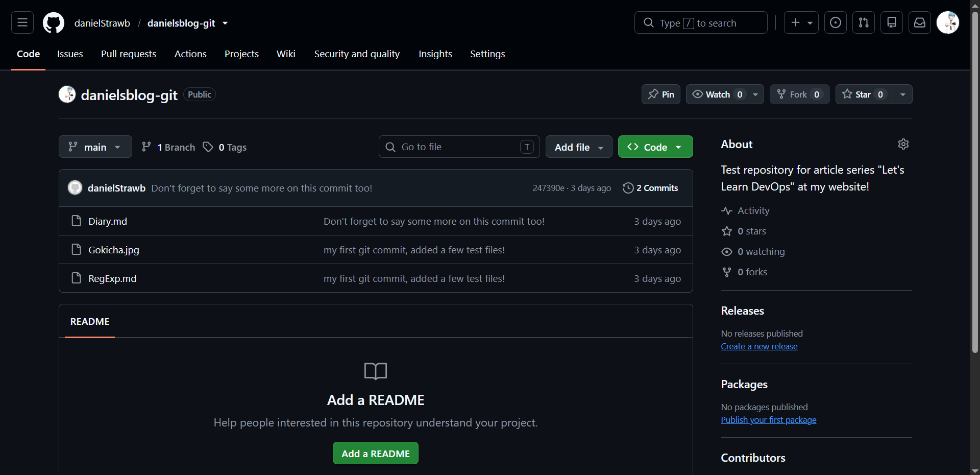The image size is (980, 475).
Task: Open pull requests icon in top bar
Action: click(x=864, y=22)
